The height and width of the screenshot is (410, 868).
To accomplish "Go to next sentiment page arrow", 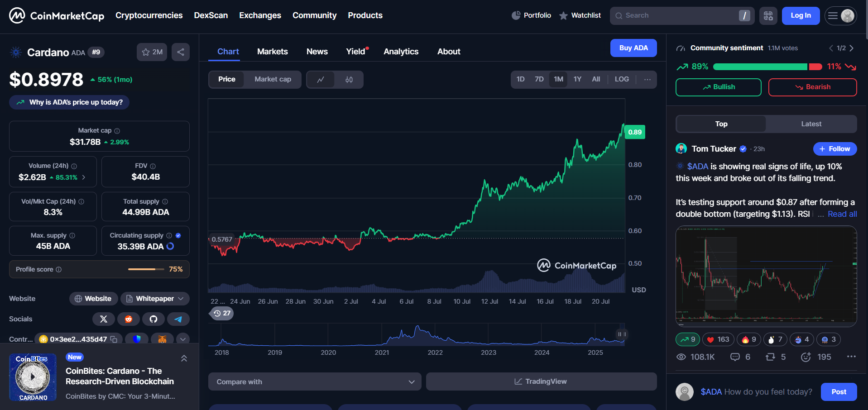I will click(x=852, y=48).
